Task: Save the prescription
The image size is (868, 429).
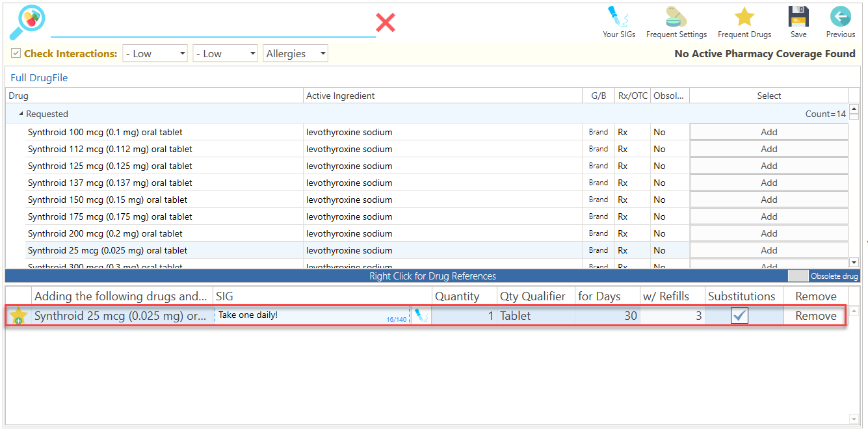Action: [x=798, y=22]
